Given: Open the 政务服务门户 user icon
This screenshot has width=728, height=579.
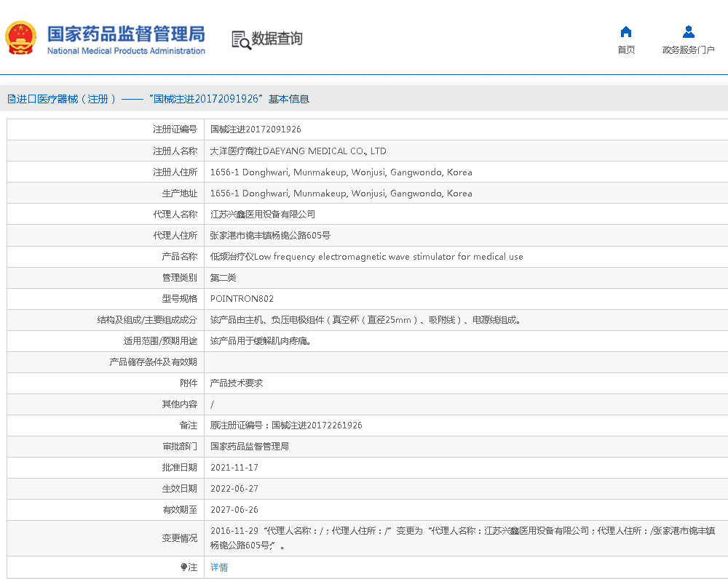Looking at the screenshot, I should [688, 31].
